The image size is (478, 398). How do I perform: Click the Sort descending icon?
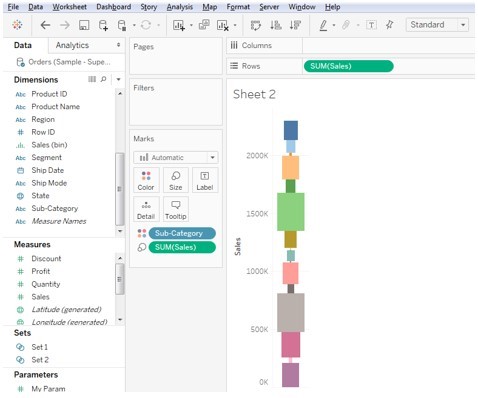tap(295, 25)
